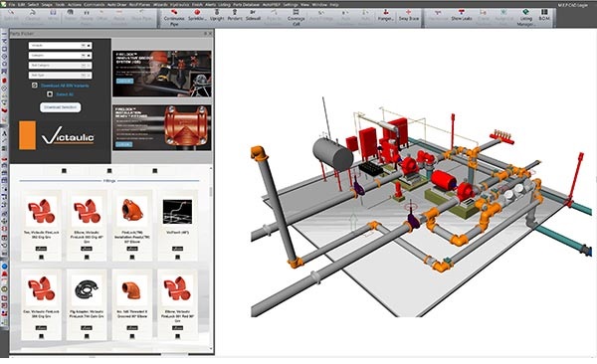
Task: Toggle the Download All BIM Variants checkbox
Action: pos(35,86)
